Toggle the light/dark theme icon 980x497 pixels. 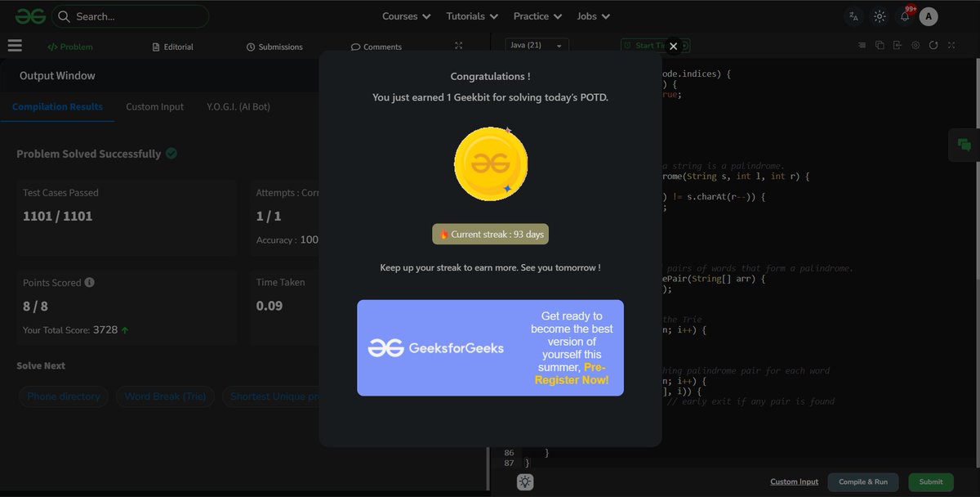click(880, 16)
